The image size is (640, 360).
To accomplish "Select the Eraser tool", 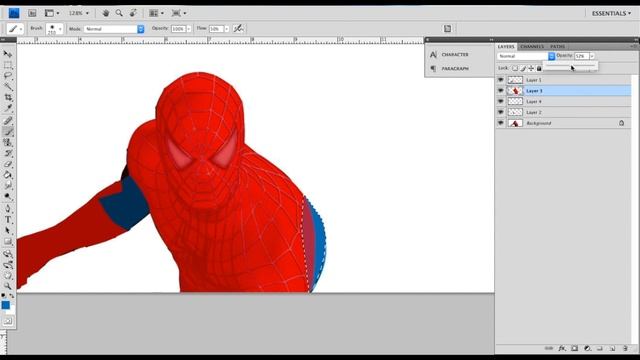I will point(8,164).
